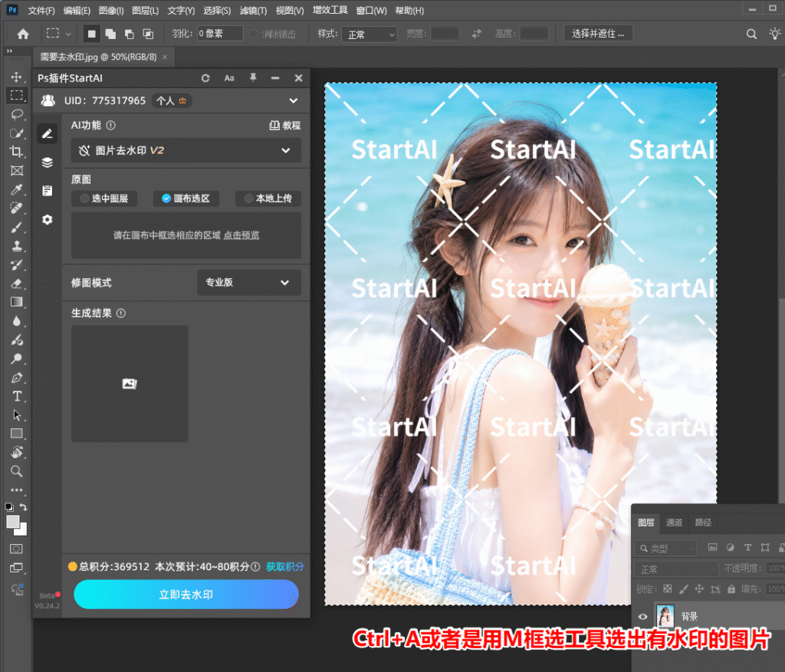Switch to the 路径 tab
The width and height of the screenshot is (785, 672).
point(703,523)
